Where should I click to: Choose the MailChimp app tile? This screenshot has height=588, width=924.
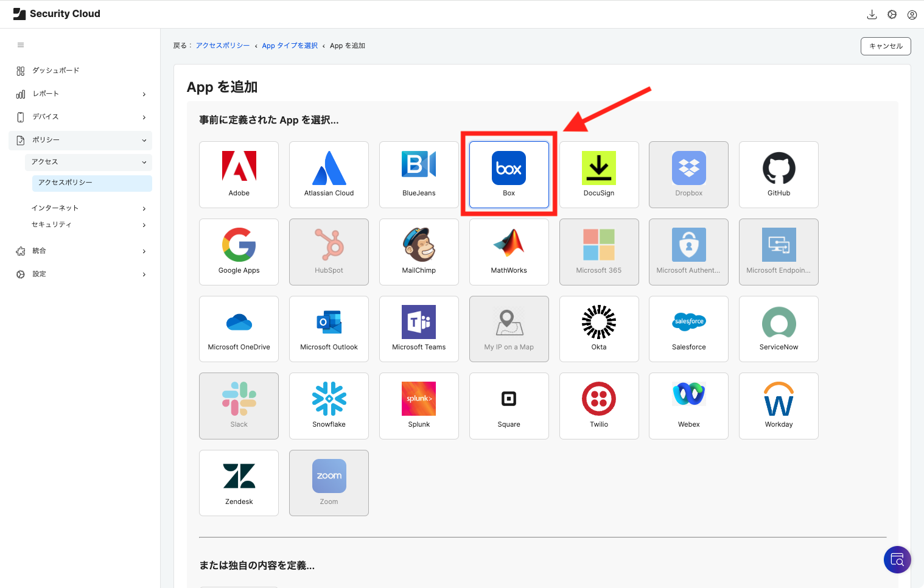point(419,252)
